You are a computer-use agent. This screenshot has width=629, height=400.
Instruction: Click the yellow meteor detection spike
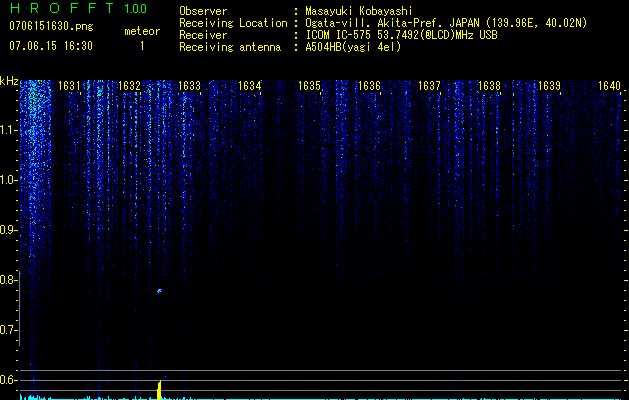click(159, 390)
